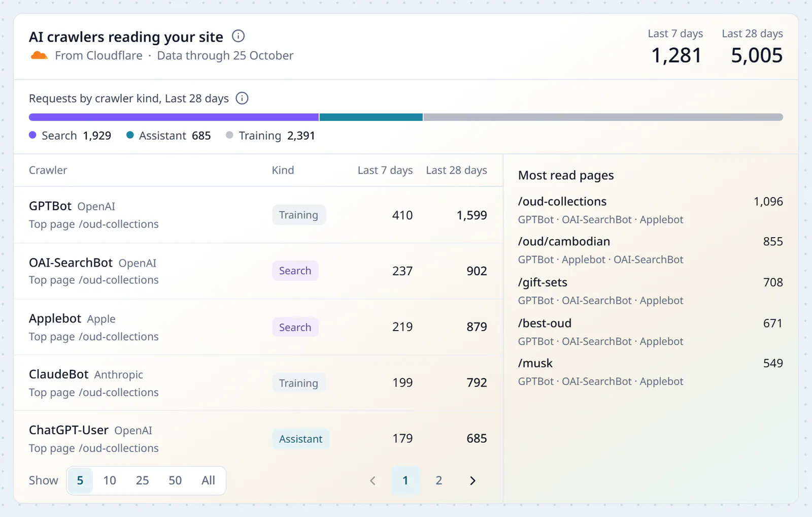812x517 pixels.
Task: Open the /musk page entry
Action: [650, 372]
